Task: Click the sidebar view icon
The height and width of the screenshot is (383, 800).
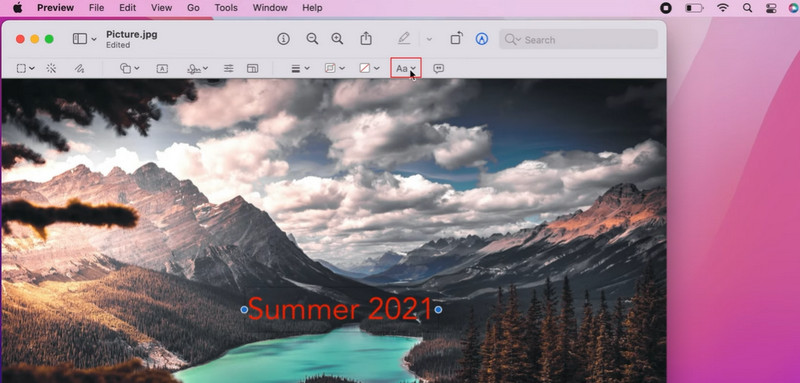Action: pyautogui.click(x=80, y=39)
